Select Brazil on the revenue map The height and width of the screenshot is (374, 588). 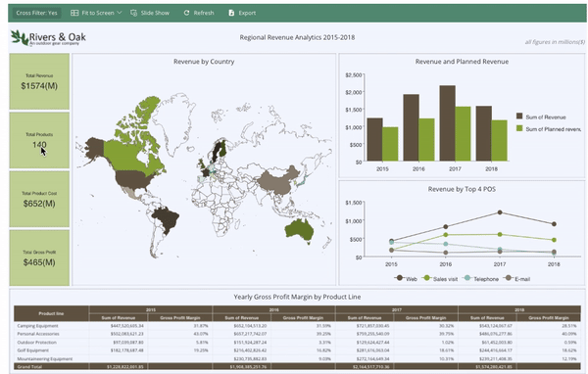pyautogui.click(x=167, y=219)
